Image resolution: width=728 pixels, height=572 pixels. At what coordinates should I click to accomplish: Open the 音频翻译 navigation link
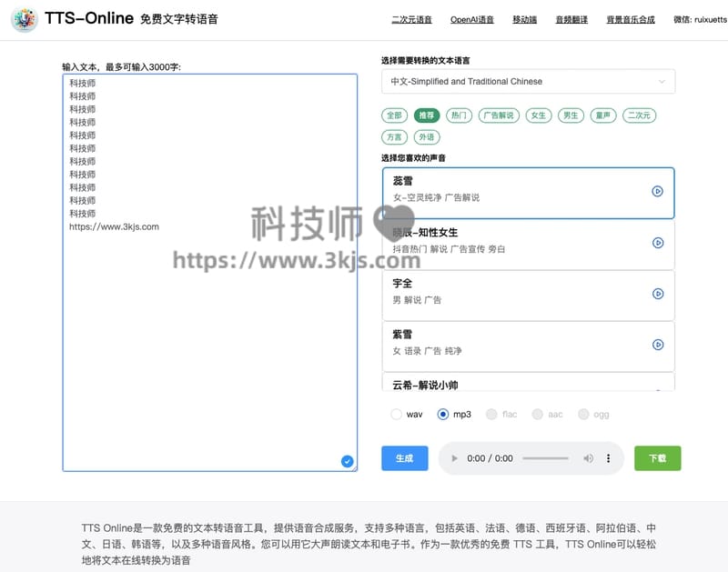[x=571, y=19]
